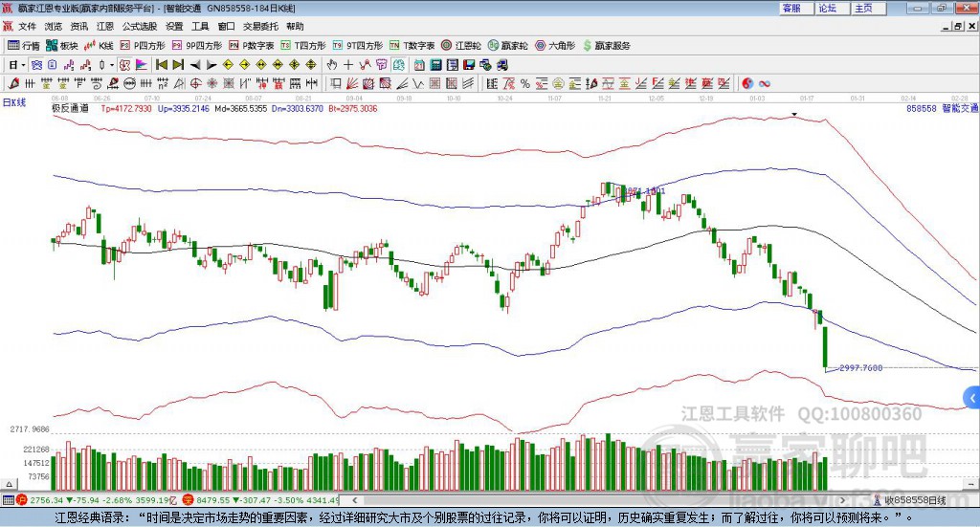The image size is (980, 527).
Task: Select the percent % retracement tool
Action: pyautogui.click(x=525, y=83)
